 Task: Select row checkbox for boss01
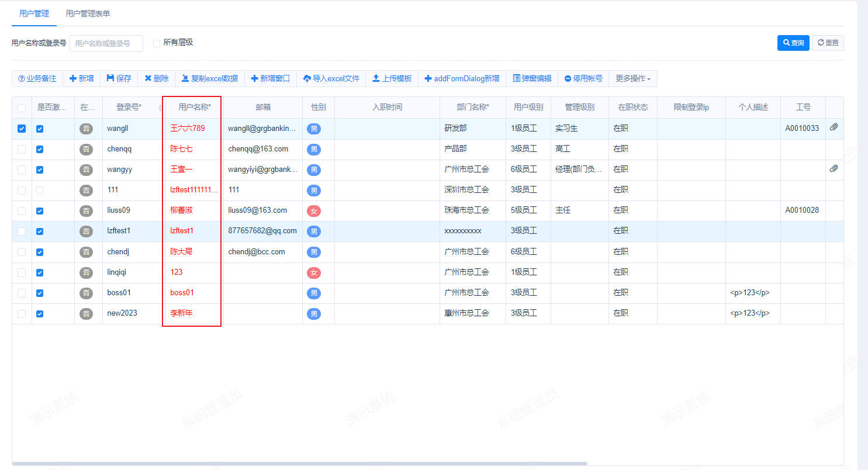[x=22, y=293]
